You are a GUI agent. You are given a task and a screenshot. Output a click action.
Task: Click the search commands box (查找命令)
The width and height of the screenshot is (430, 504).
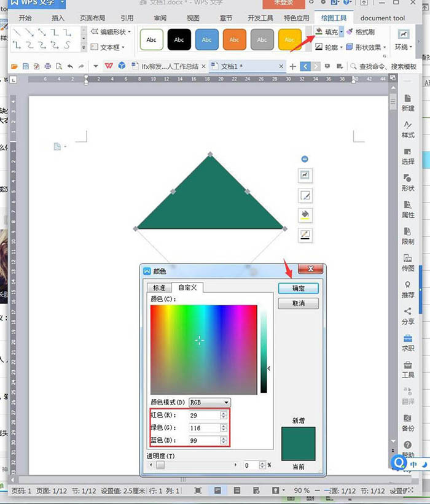click(x=384, y=66)
